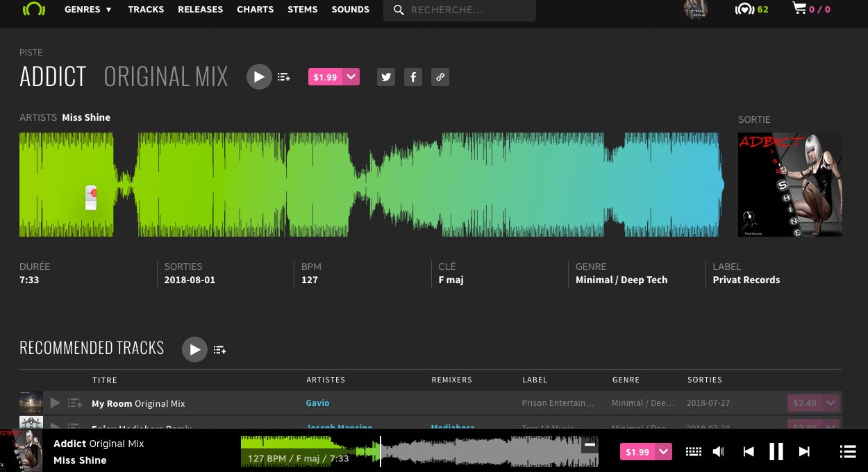
Task: Open Miss Shine artist page
Action: (x=86, y=117)
